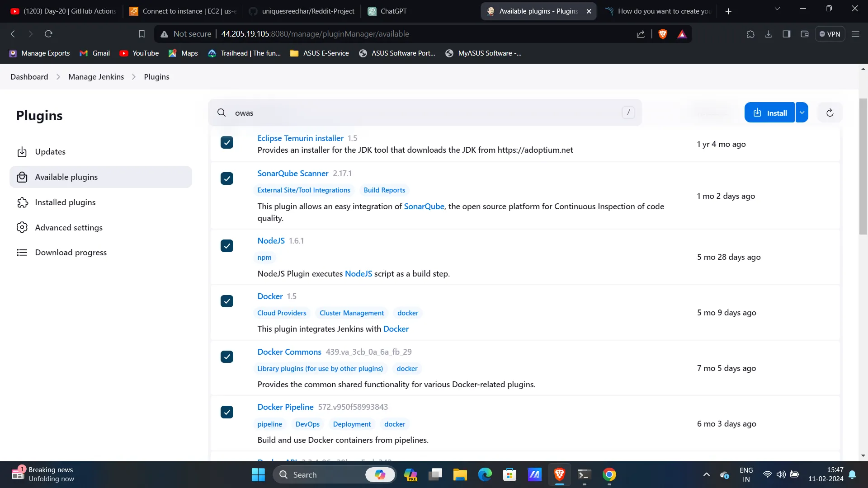Image resolution: width=868 pixels, height=488 pixels.
Task: Click the browser downloads icon
Action: click(768, 34)
